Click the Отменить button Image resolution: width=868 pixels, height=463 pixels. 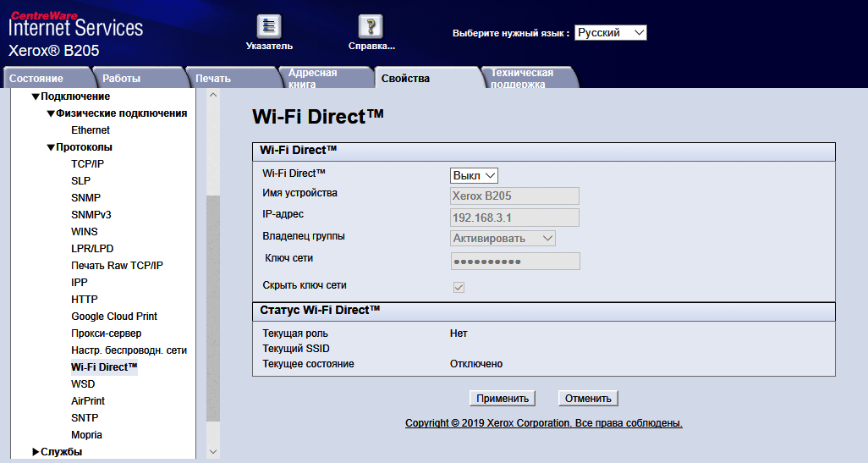pyautogui.click(x=588, y=399)
